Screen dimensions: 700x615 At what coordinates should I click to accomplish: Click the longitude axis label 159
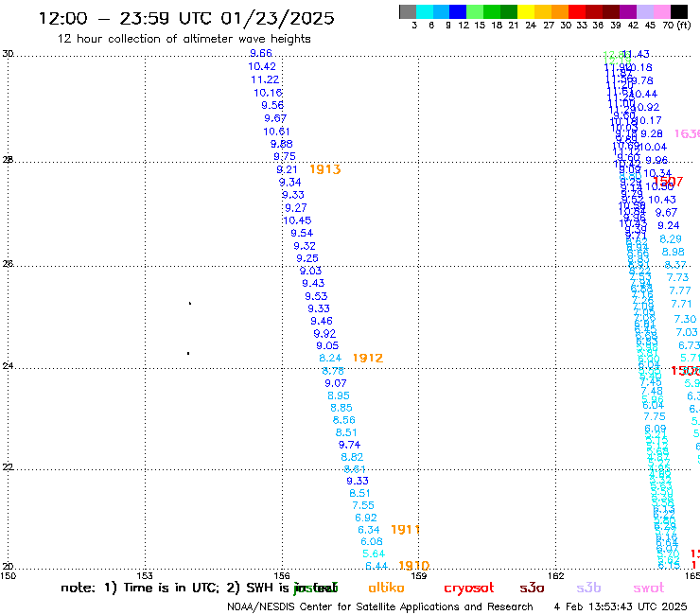tap(419, 575)
